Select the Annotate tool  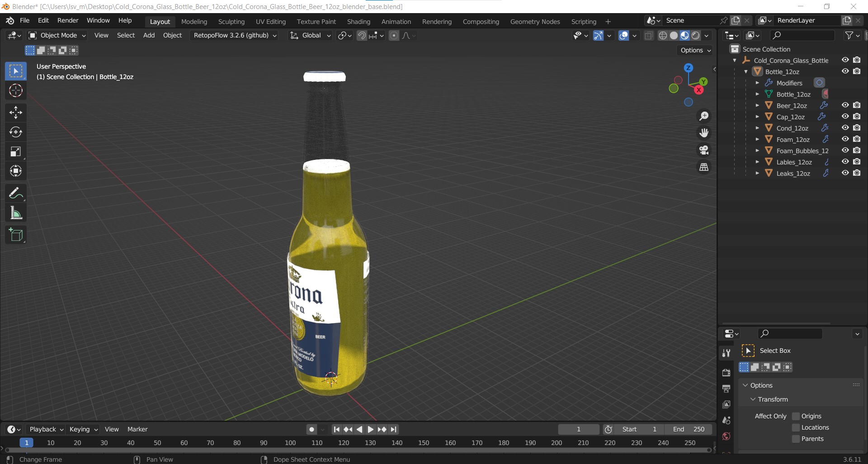pyautogui.click(x=16, y=193)
